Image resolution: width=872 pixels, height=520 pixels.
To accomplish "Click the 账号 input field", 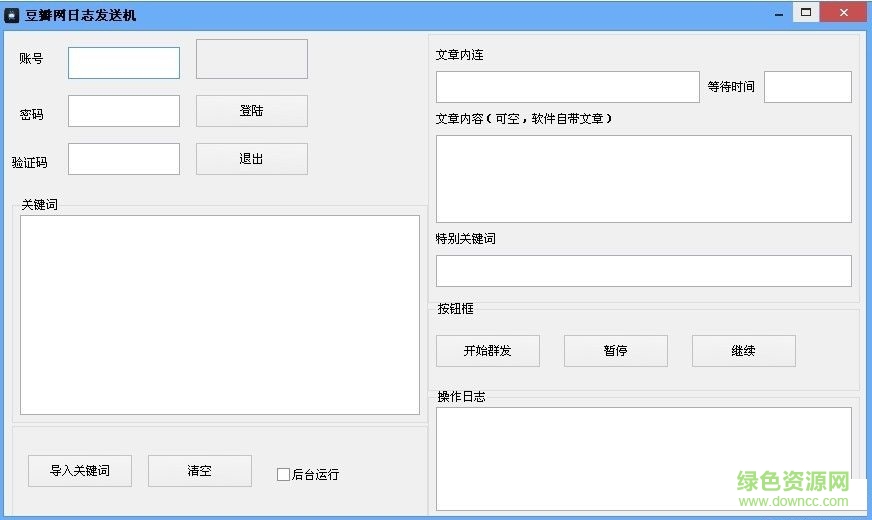I will [x=124, y=63].
